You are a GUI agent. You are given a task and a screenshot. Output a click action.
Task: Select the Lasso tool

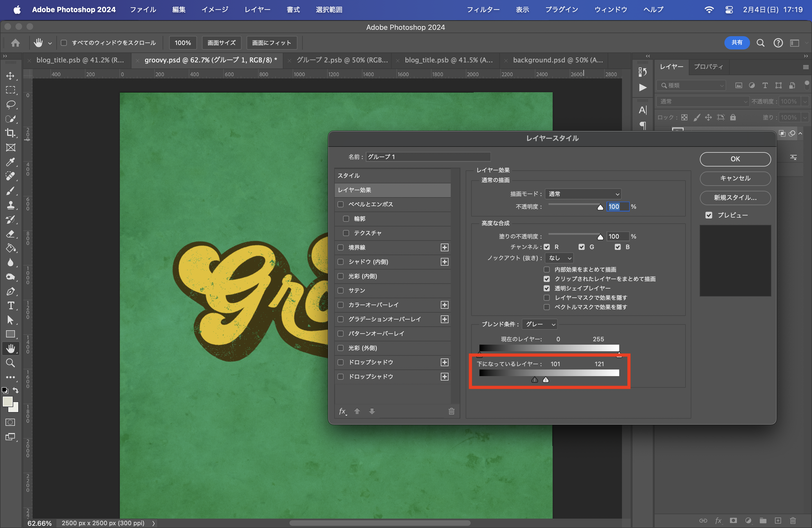click(10, 104)
